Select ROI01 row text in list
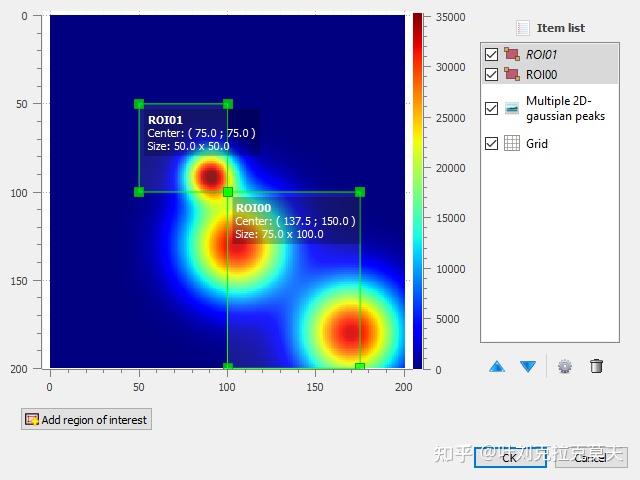 pyautogui.click(x=541, y=54)
